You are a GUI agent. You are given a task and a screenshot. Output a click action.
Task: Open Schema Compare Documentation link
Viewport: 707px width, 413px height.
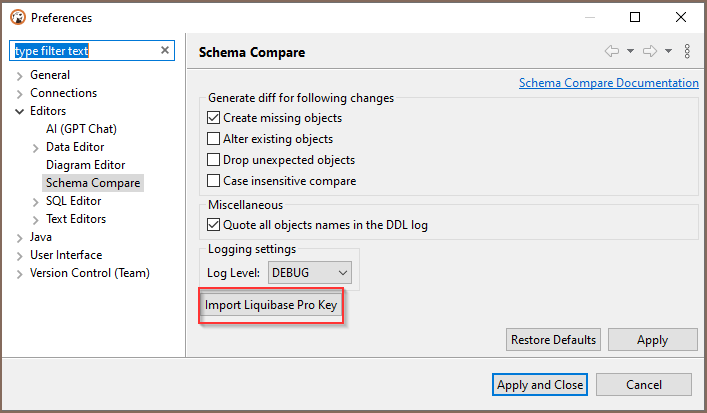pos(608,83)
